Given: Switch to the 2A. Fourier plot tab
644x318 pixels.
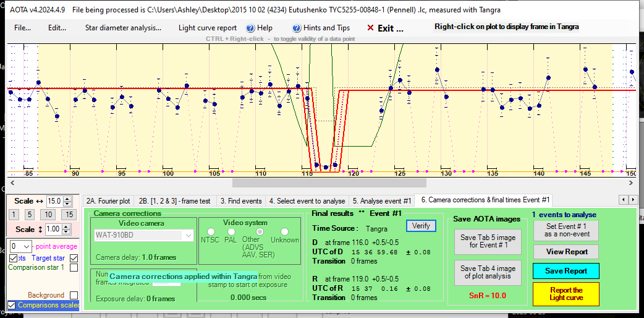Looking at the screenshot, I should (108, 200).
